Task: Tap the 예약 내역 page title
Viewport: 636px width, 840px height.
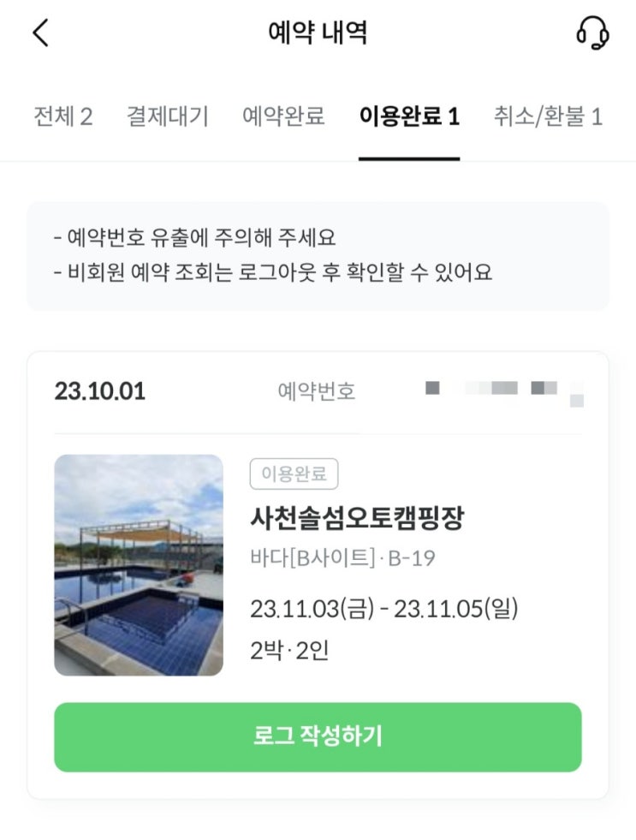Action: [318, 33]
